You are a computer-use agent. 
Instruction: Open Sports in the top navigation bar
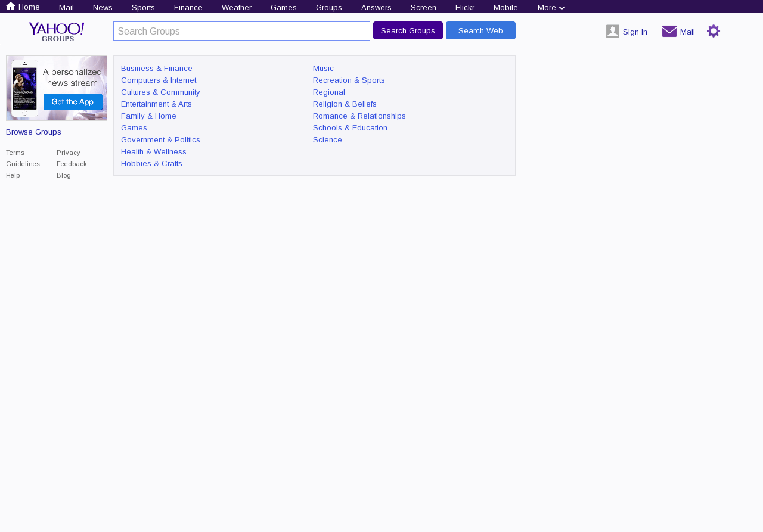click(x=143, y=8)
